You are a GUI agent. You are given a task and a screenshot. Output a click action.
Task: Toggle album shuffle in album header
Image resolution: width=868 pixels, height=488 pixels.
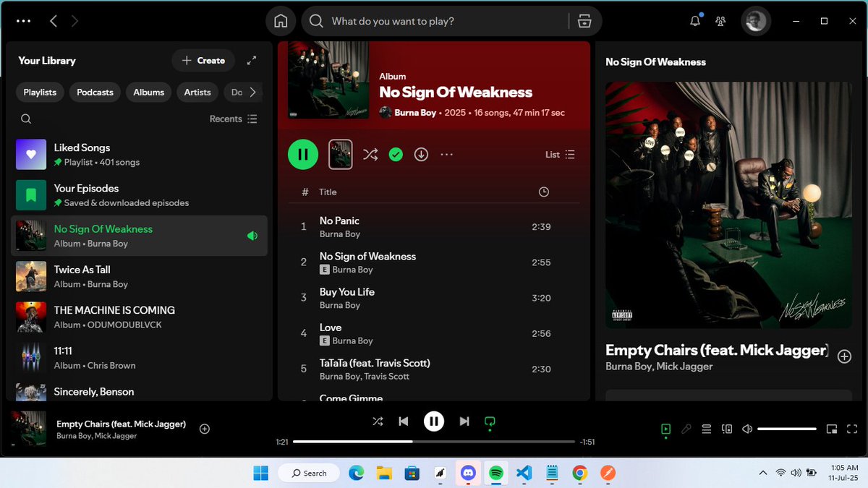click(x=370, y=154)
